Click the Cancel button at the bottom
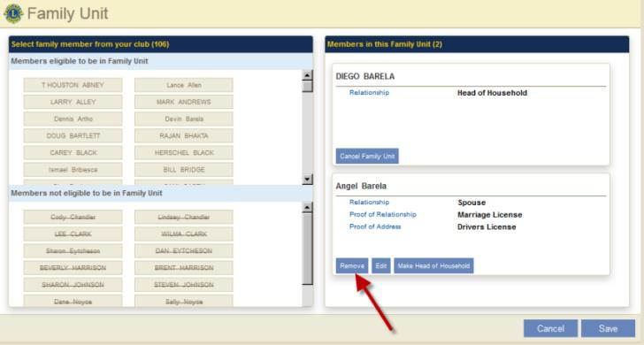 550,328
